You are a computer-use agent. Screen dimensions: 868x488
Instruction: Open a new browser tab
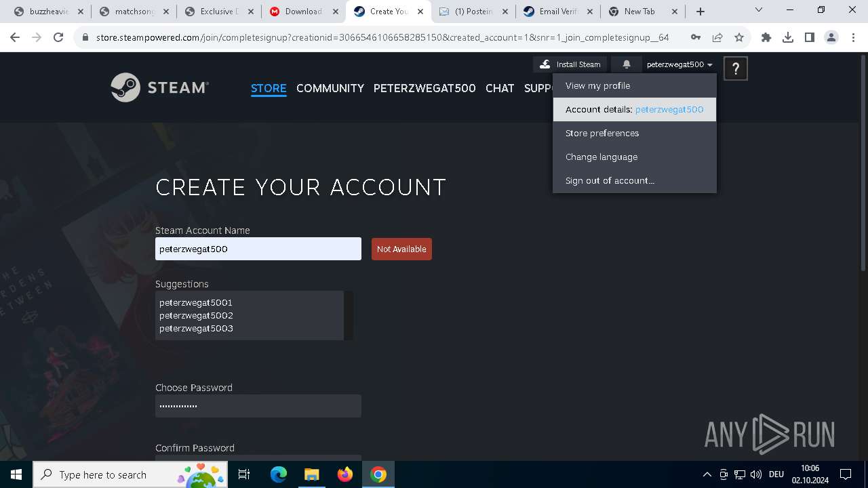[x=701, y=12]
